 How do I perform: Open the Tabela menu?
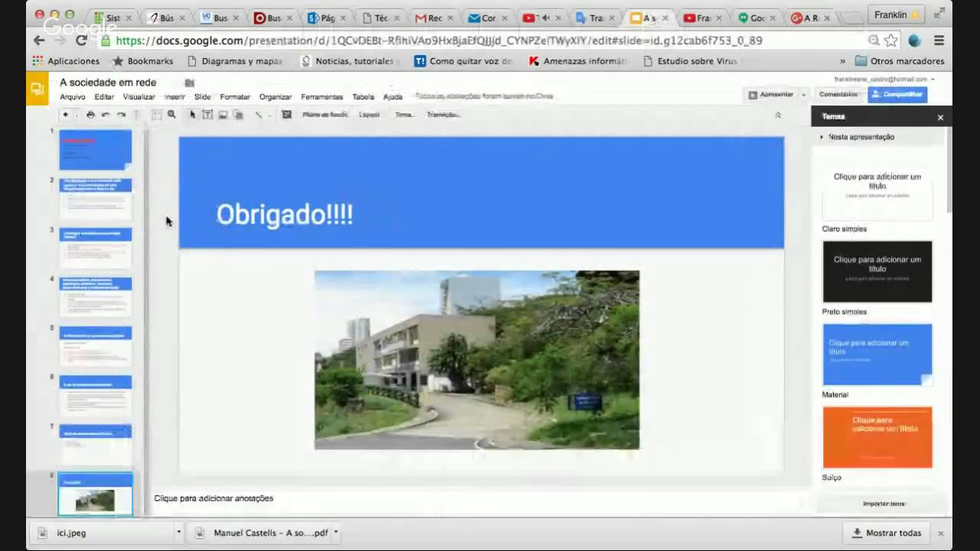[363, 97]
